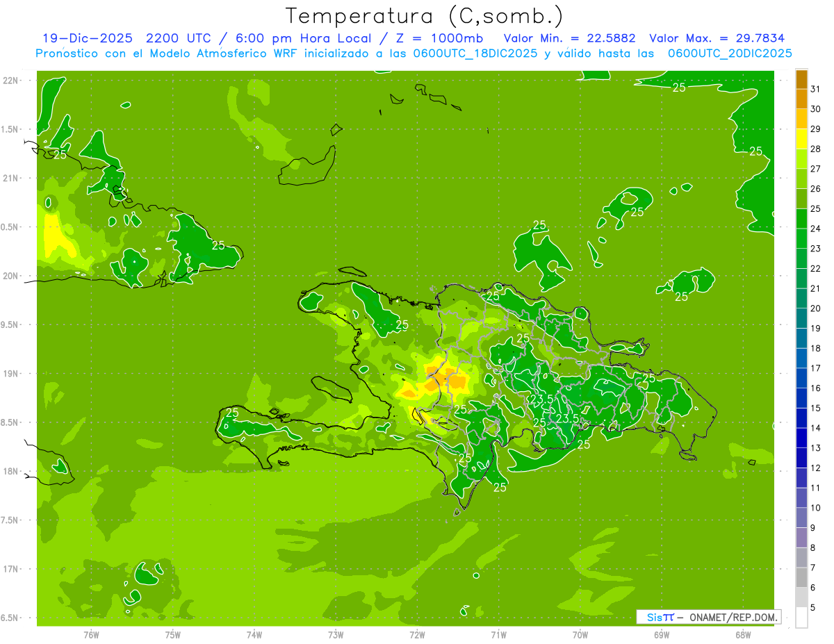The width and height of the screenshot is (834, 644).
Task: Click the '22N' latitude axis label
Action: 10,81
